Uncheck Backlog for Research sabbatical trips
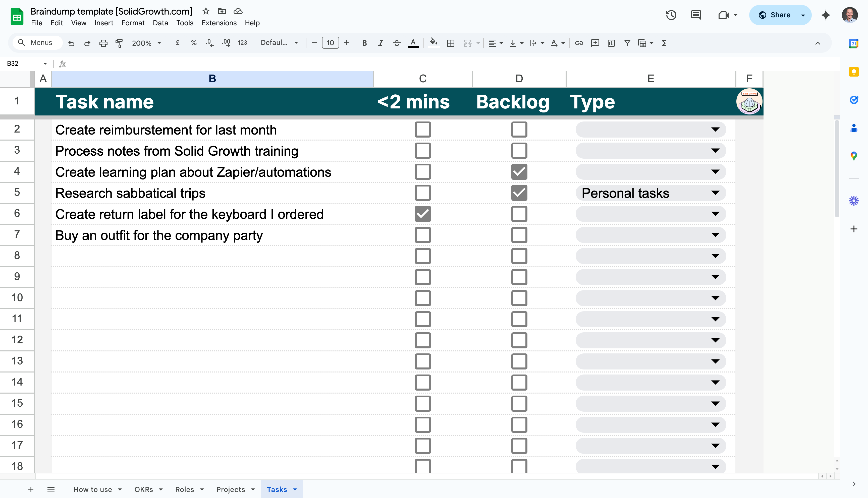Viewport: 868px width, 498px height. pyautogui.click(x=519, y=193)
